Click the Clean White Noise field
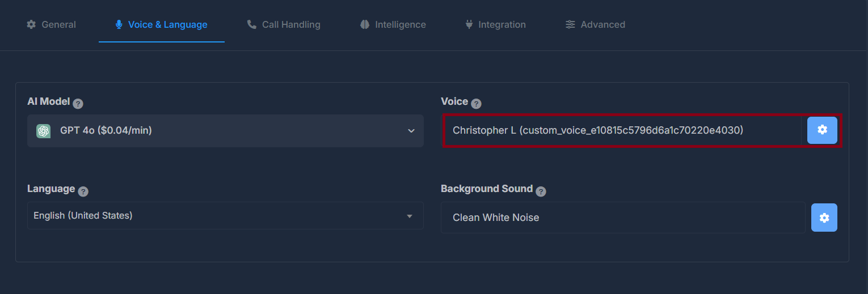 pos(623,218)
